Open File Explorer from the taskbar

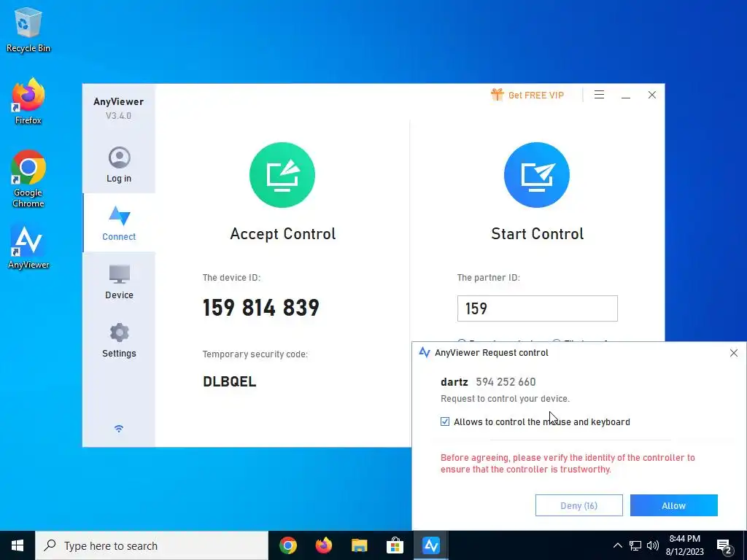click(360, 545)
